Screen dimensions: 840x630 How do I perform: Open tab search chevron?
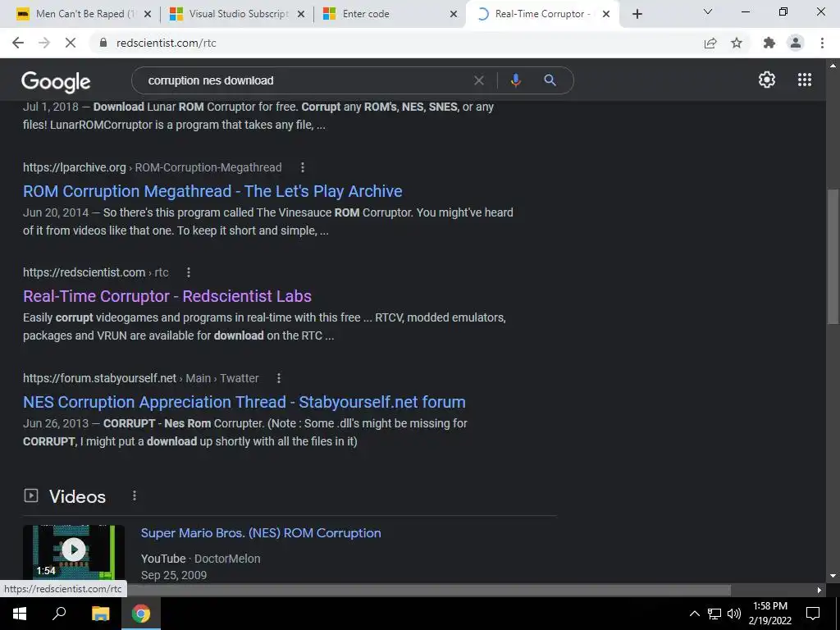pos(708,11)
